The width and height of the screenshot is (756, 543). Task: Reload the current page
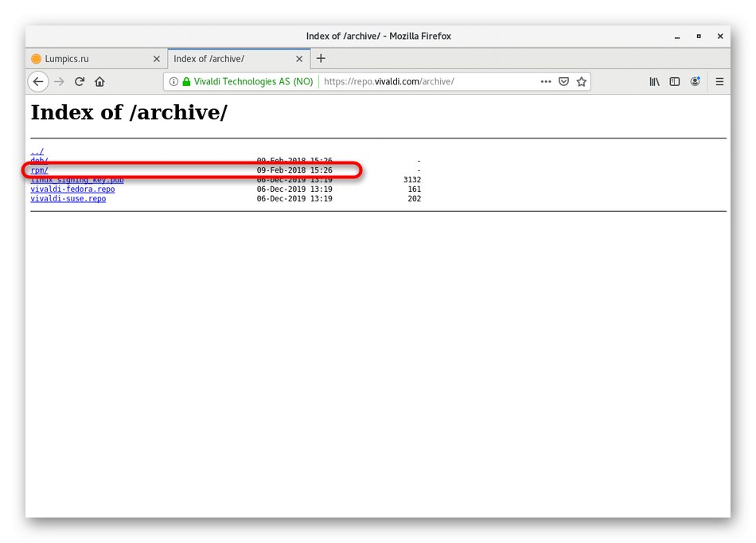click(80, 81)
